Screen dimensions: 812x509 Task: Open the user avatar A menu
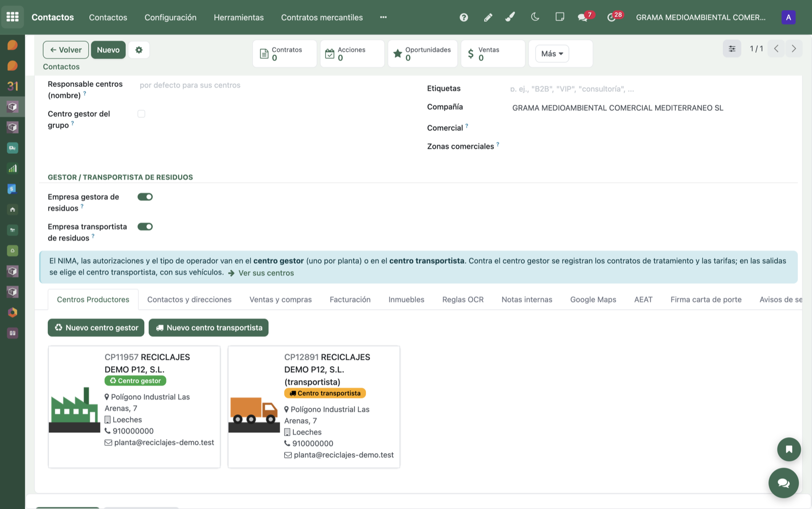point(788,17)
